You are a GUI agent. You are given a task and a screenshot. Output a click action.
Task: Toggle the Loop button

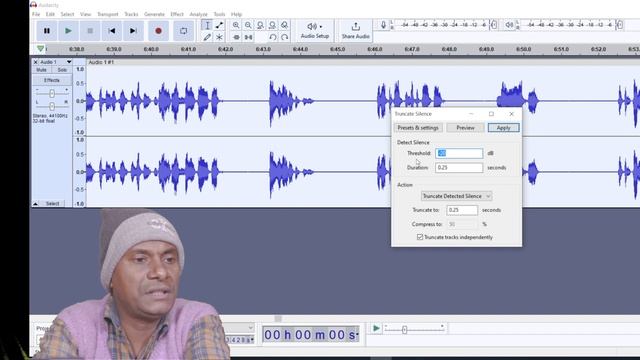184,31
